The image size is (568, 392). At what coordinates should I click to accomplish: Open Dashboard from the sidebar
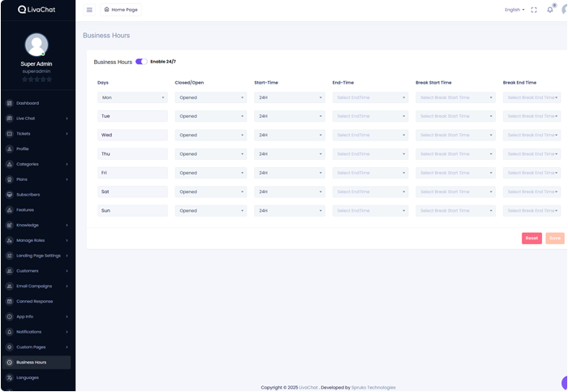(x=28, y=103)
